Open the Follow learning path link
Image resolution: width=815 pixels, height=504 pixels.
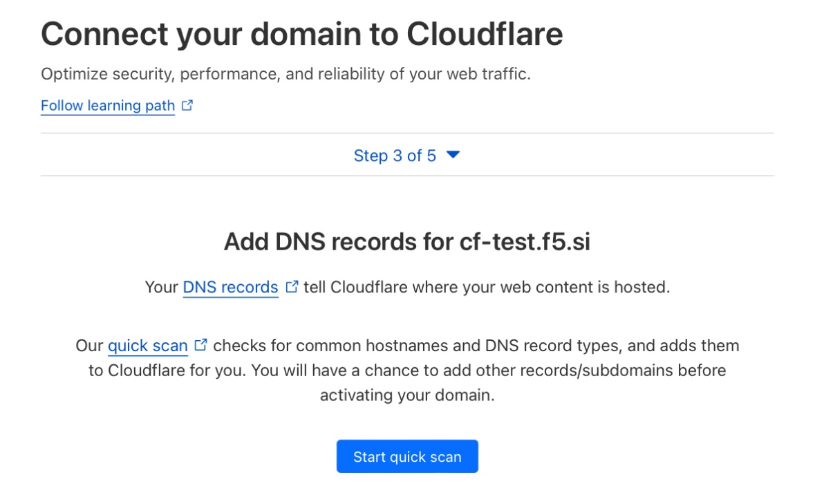[108, 106]
